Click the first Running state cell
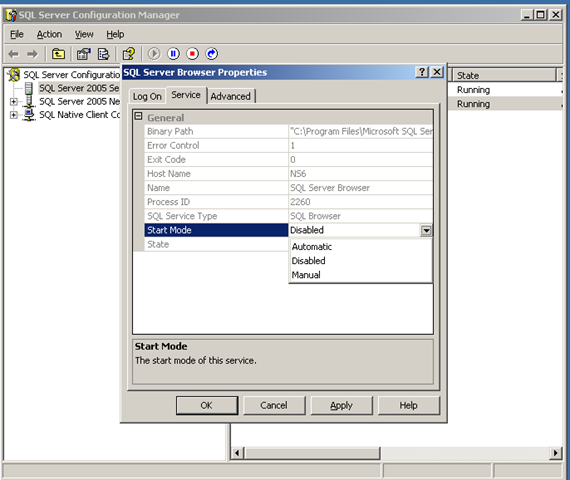The height and width of the screenshot is (480, 570). 473,90
